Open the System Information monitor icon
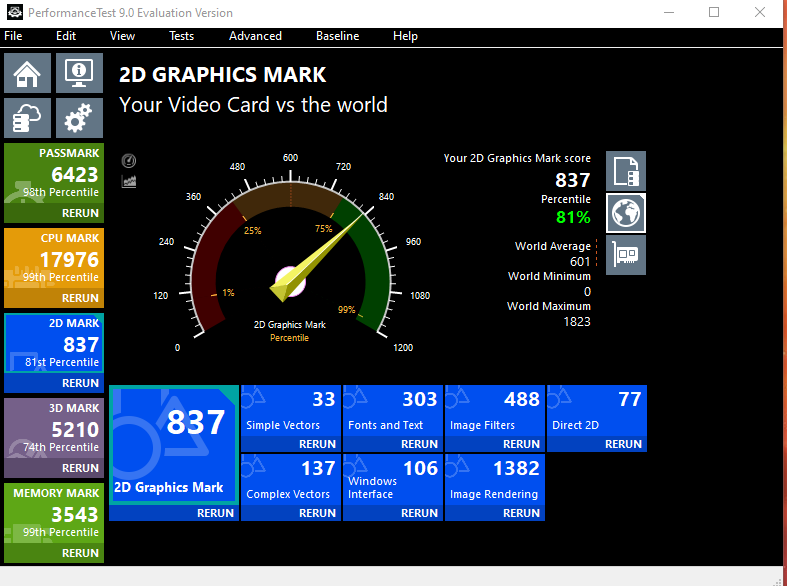787x586 pixels. click(x=79, y=73)
